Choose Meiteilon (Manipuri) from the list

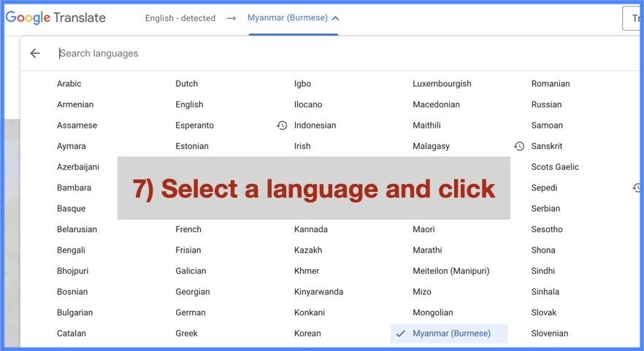[451, 271]
